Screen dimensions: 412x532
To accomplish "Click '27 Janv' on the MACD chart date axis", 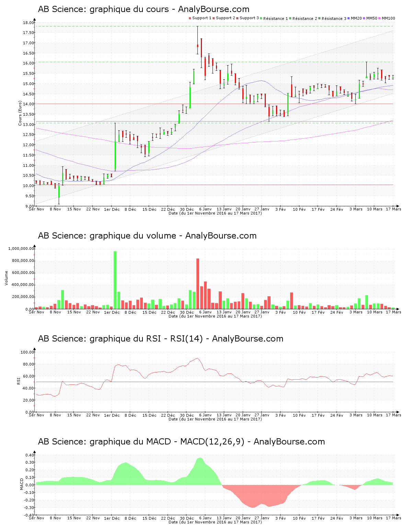I will [x=262, y=518].
